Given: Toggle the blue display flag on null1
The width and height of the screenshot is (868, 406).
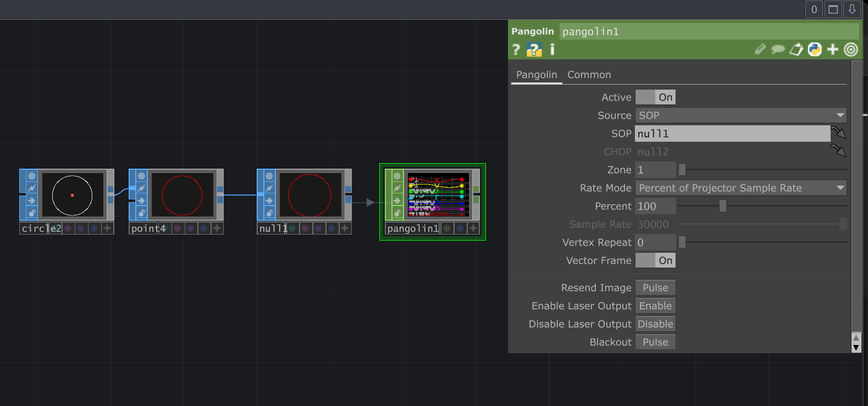Looking at the screenshot, I should [331, 228].
